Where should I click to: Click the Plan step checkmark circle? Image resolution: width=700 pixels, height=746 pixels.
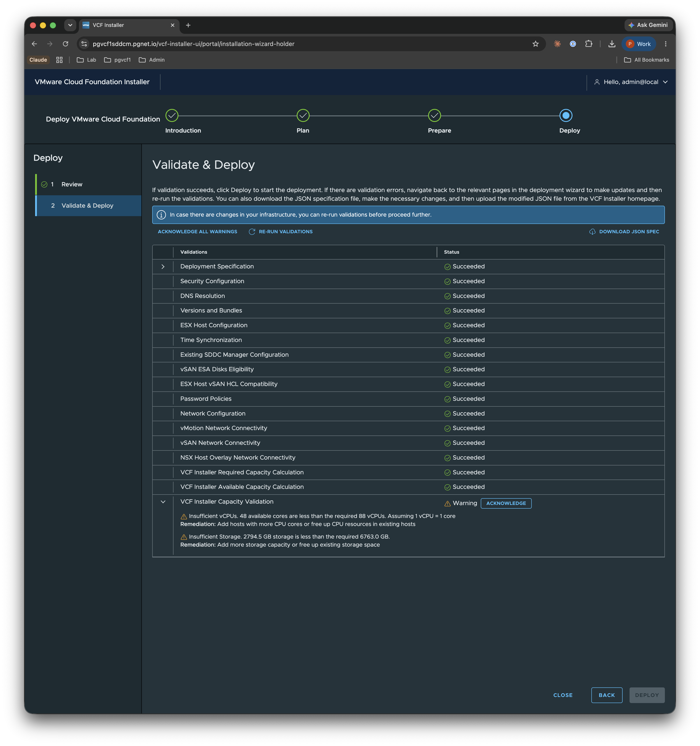click(x=303, y=116)
